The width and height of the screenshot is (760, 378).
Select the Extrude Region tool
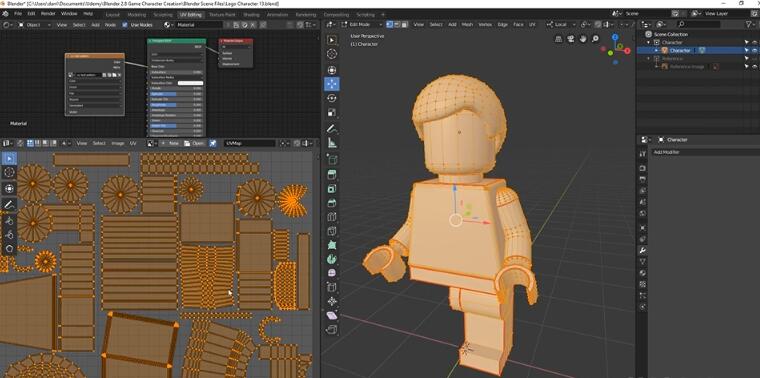click(332, 175)
